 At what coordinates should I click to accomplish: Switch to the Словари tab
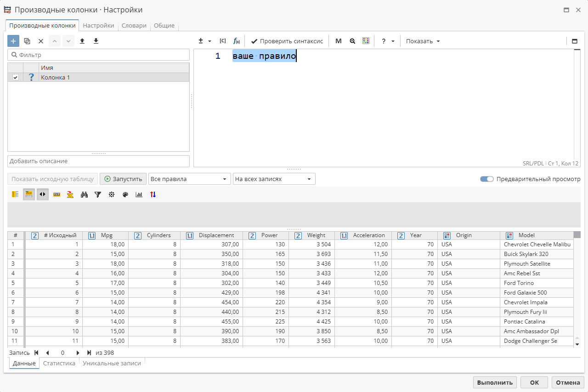coord(134,26)
